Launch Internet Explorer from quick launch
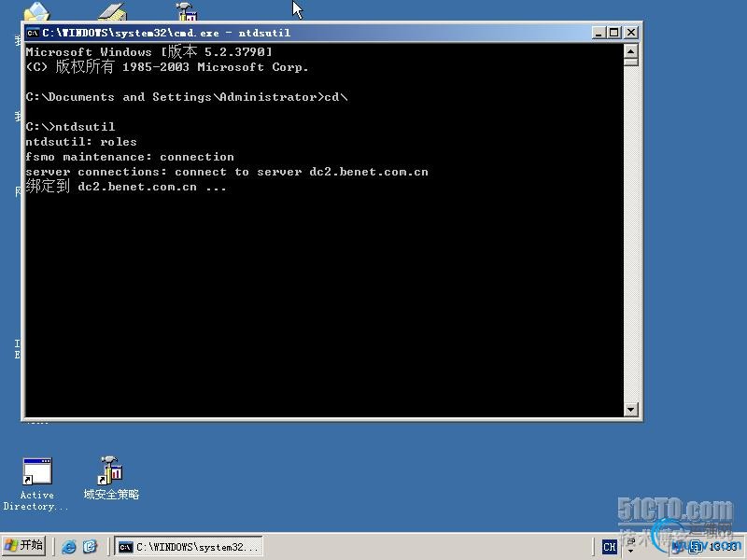The image size is (747, 560). (68, 546)
